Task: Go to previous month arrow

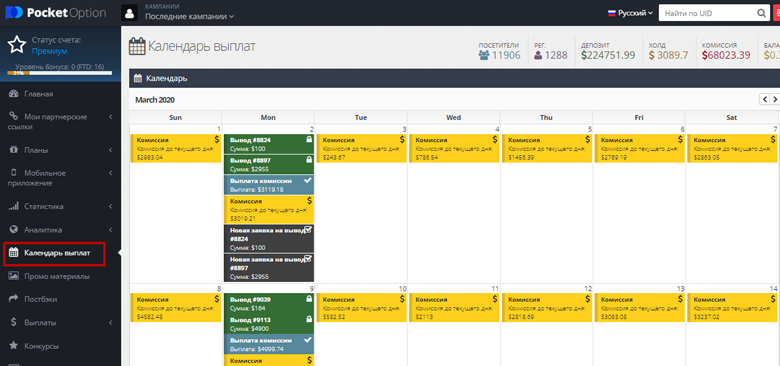Action: tap(765, 99)
